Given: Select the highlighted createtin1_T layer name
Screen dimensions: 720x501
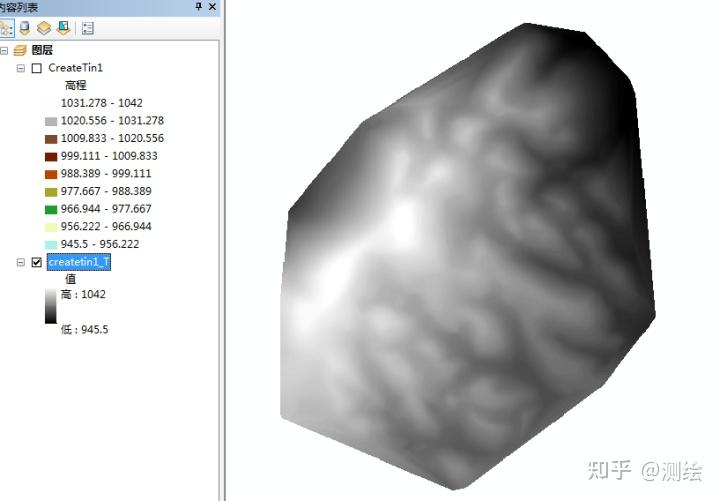Looking at the screenshot, I should point(79,262).
